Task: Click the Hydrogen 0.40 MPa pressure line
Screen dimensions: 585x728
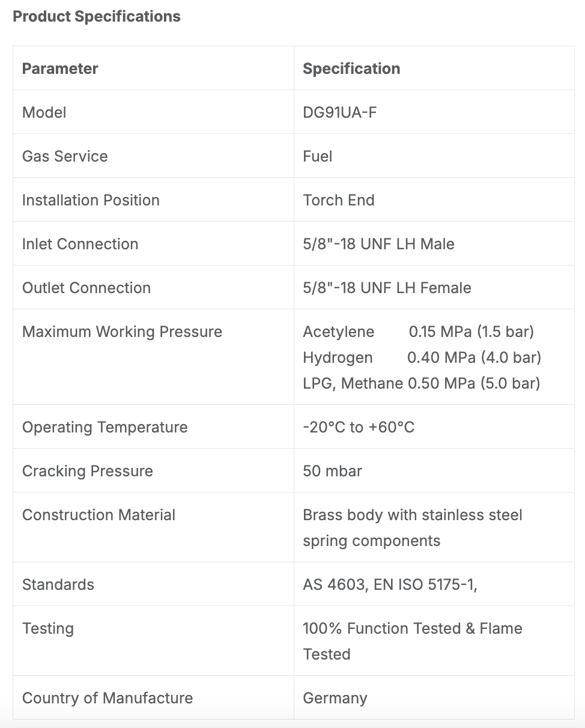Action: point(422,357)
